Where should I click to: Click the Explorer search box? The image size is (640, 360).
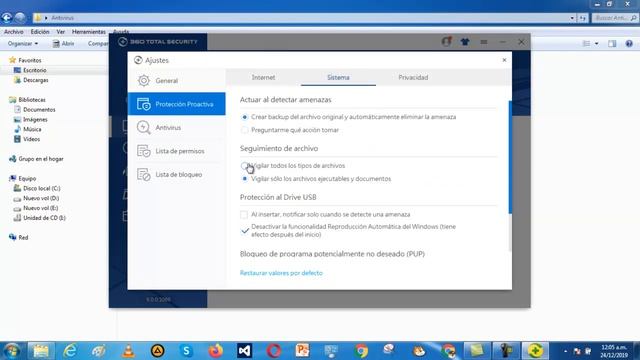[615, 18]
